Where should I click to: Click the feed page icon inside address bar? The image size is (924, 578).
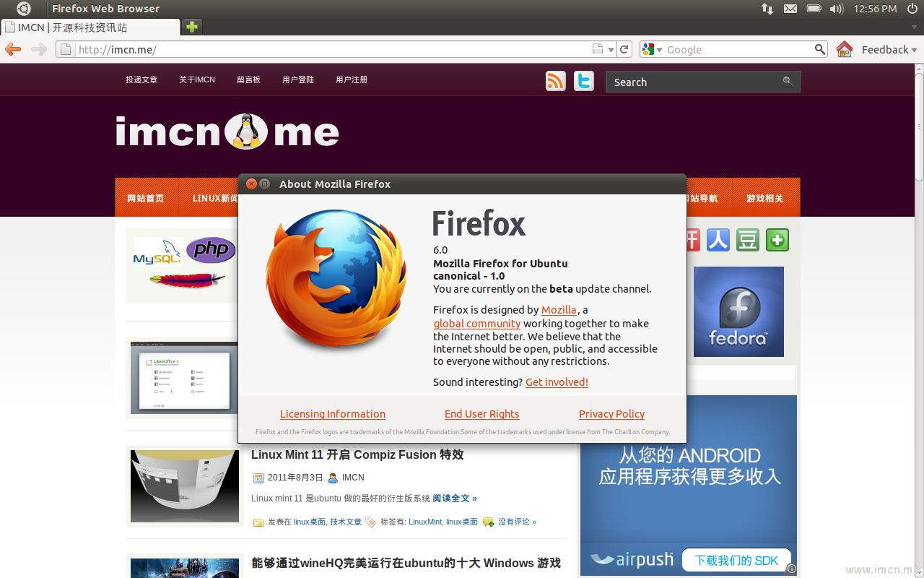[598, 49]
